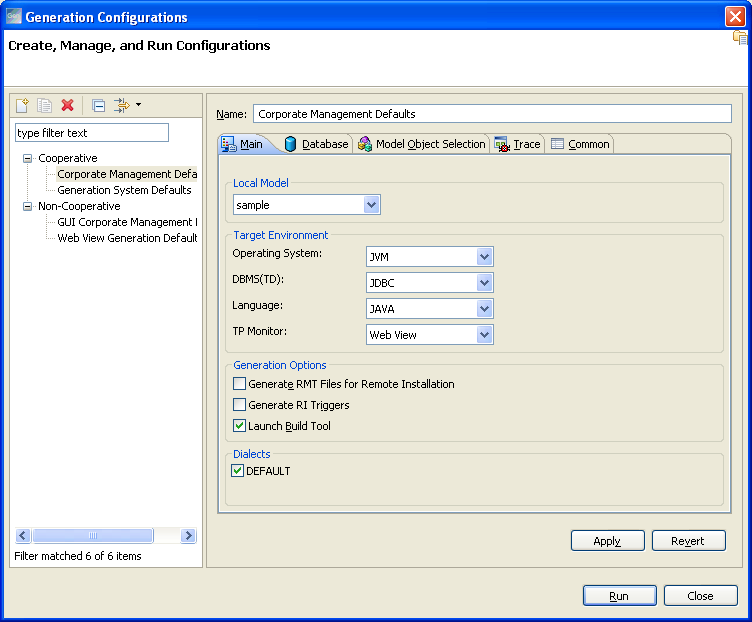Click the tree scrollbar right arrow
752x622 pixels.
pos(188,535)
